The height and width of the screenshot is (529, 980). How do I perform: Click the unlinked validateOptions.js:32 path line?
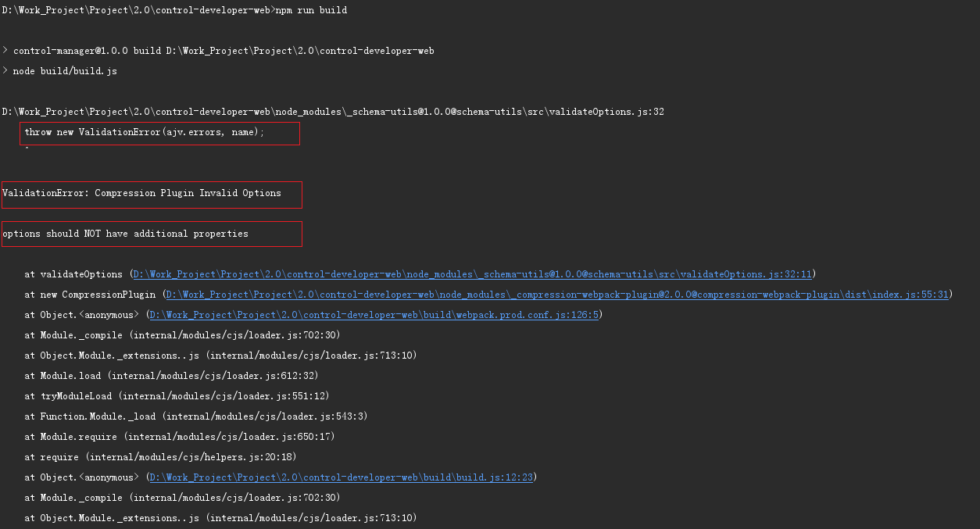tap(333, 112)
